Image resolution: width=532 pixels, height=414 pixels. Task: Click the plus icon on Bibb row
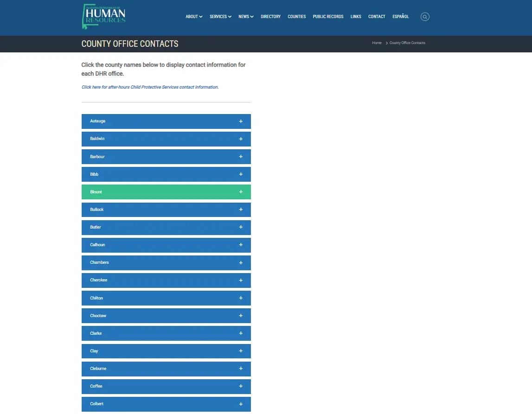pos(241,174)
